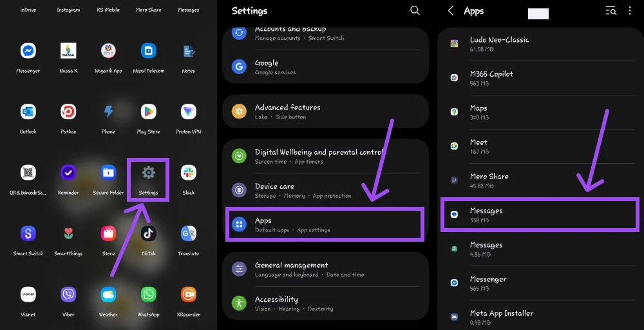Open filter and search in Apps list

(611, 11)
